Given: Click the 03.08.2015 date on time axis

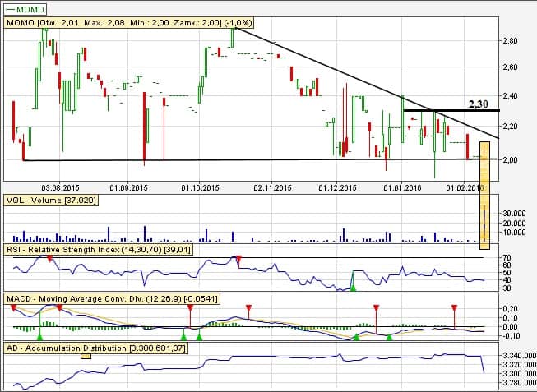Looking at the screenshot, I should (x=59, y=187).
